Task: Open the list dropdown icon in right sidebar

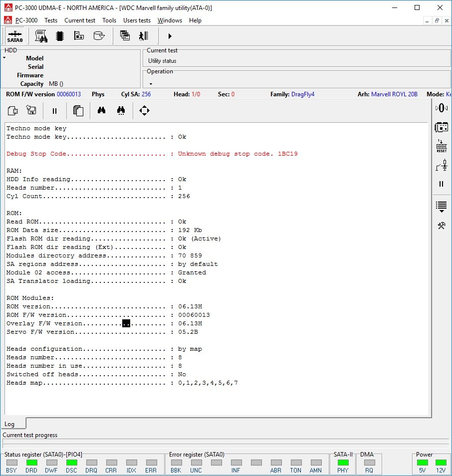Action: point(442,207)
